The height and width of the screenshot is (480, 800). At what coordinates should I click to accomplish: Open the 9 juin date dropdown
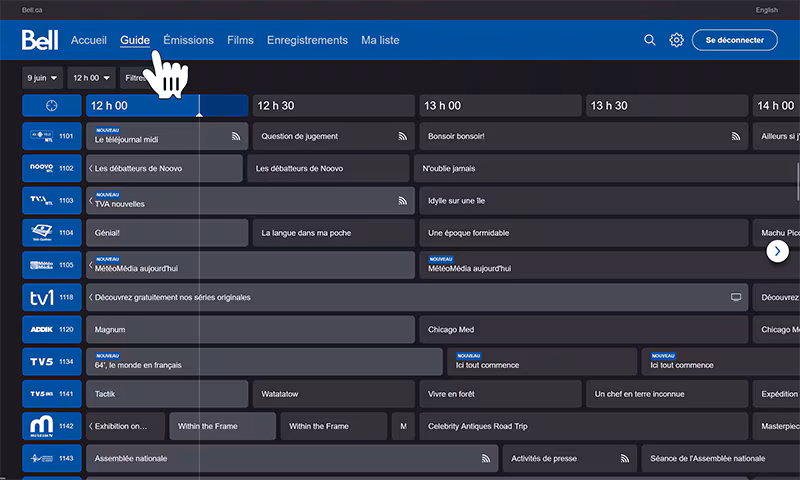(42, 78)
